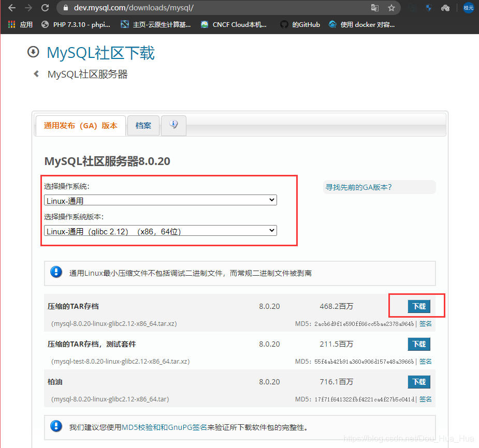479x448 pixels.
Task: Bookmark this page with the star icon
Action: click(391, 8)
